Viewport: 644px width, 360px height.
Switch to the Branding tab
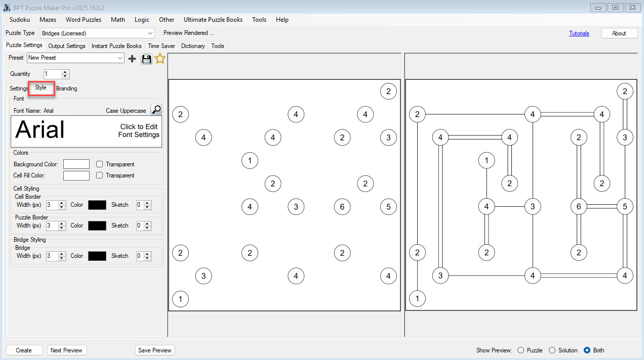tap(66, 88)
